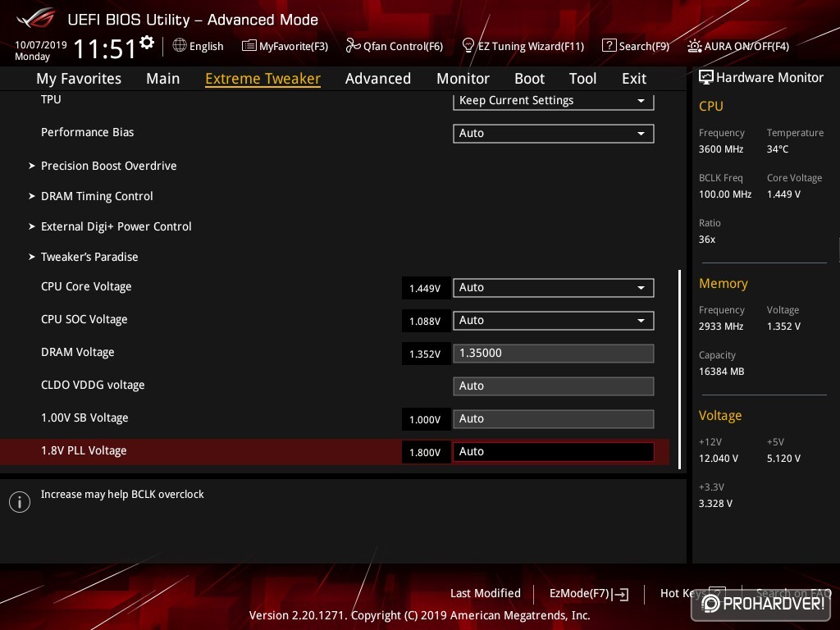Go to the Boot tab

529,79
